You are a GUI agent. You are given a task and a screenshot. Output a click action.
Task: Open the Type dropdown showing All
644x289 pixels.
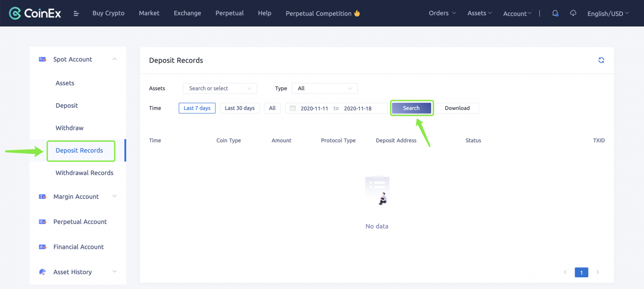coord(324,88)
